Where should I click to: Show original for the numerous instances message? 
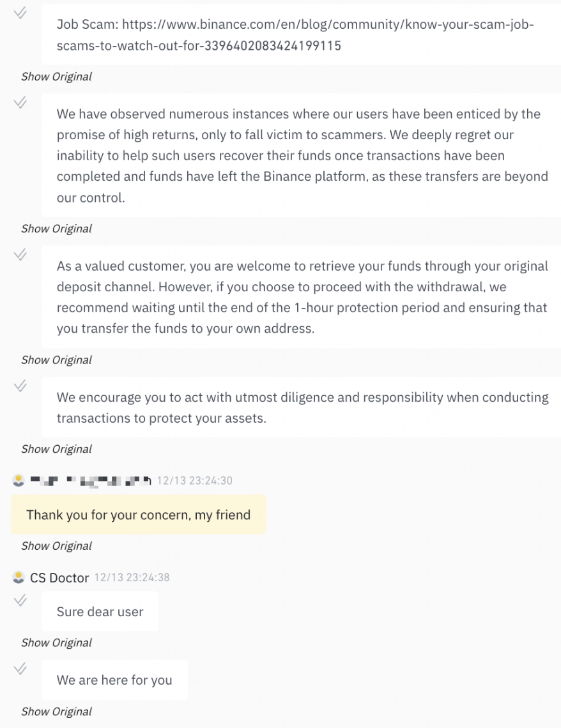[56, 229]
